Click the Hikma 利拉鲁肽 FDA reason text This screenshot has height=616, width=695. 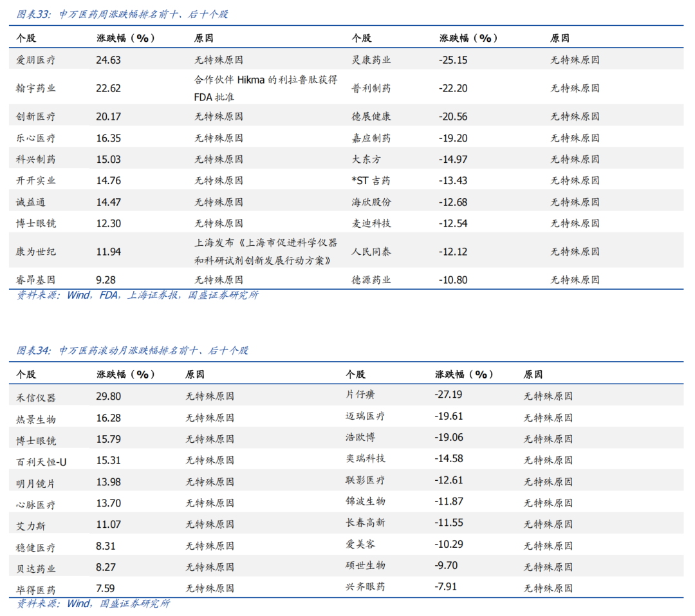pyautogui.click(x=266, y=88)
